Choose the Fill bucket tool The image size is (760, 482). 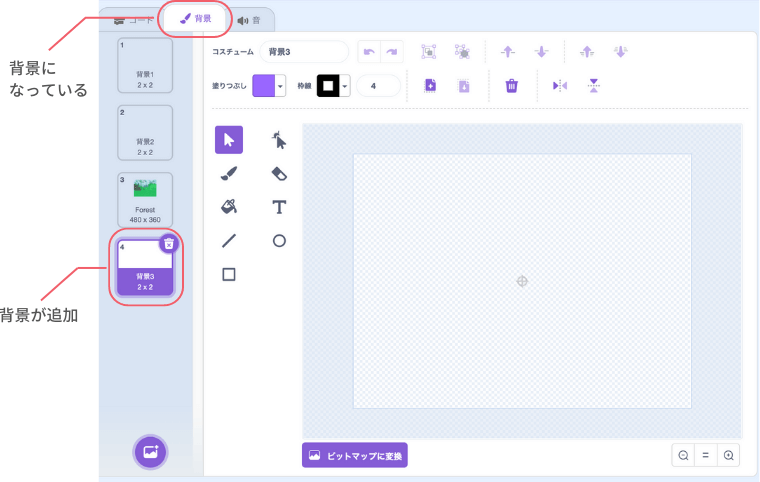point(228,207)
